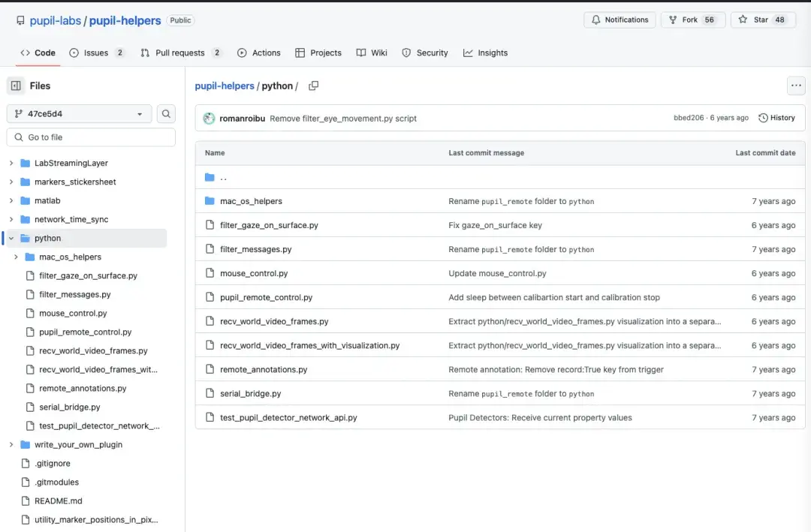Open the mouse_control.py file link
The image size is (811, 532).
point(254,273)
